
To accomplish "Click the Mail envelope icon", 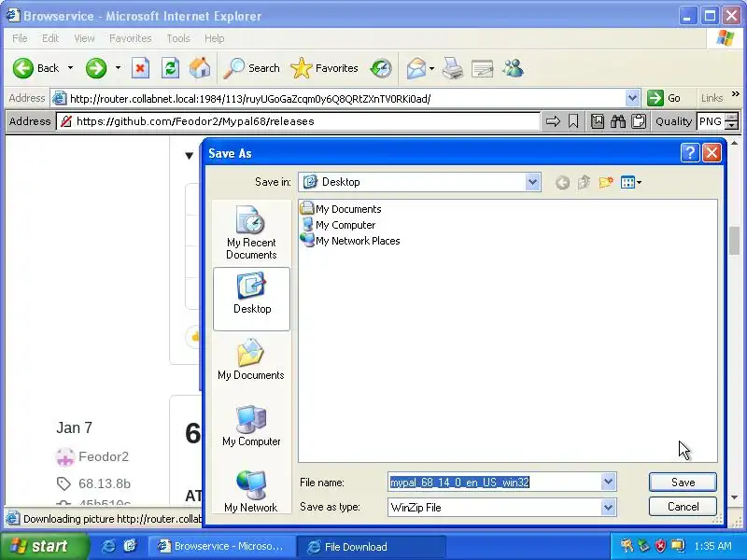I will pos(416,68).
